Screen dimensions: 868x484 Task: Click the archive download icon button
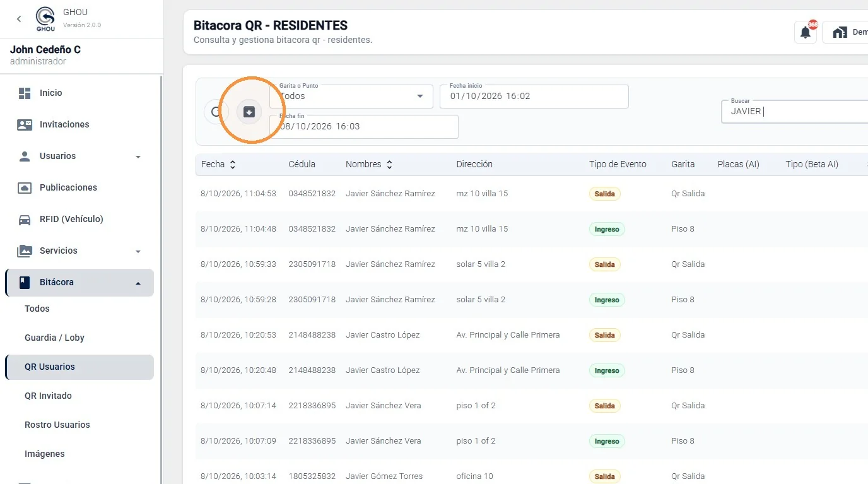coord(249,112)
